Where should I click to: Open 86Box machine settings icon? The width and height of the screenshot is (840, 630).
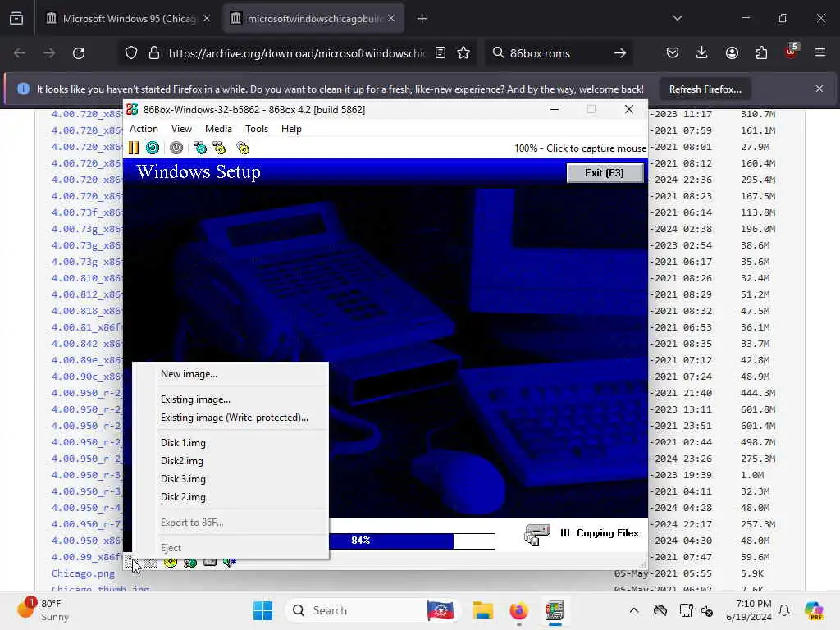[243, 148]
